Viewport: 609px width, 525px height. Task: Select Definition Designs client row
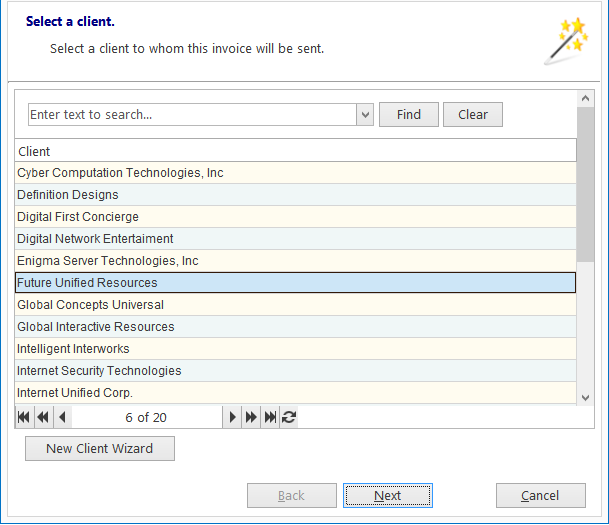[x=296, y=195]
